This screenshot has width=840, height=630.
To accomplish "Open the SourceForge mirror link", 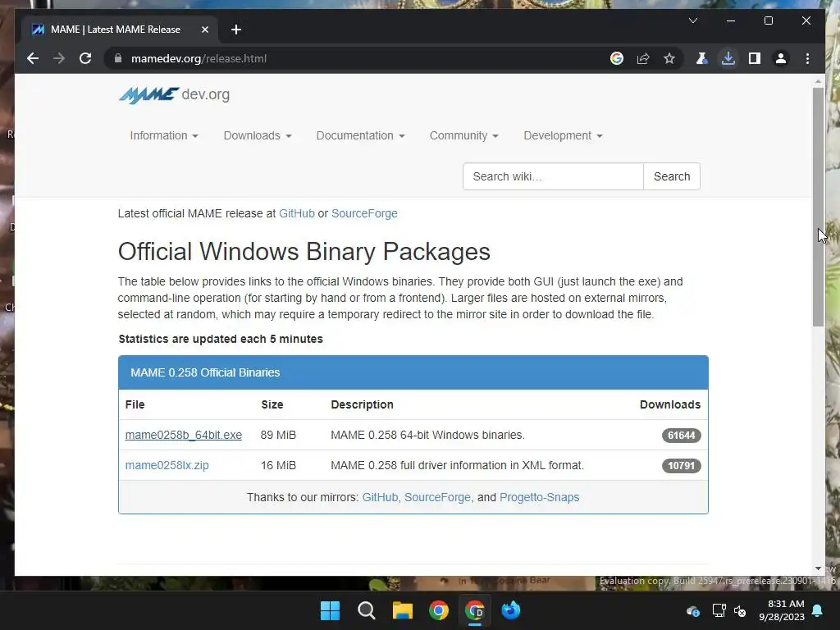I will click(x=438, y=497).
